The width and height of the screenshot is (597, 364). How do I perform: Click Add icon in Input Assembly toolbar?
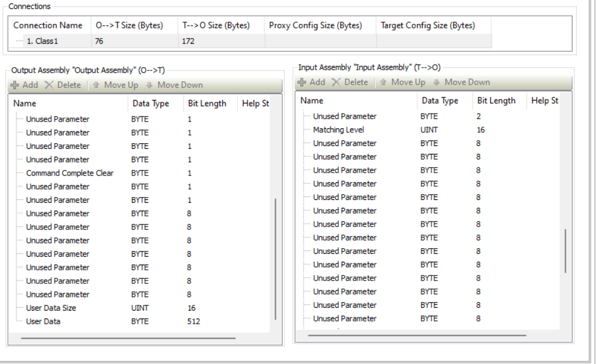302,82
